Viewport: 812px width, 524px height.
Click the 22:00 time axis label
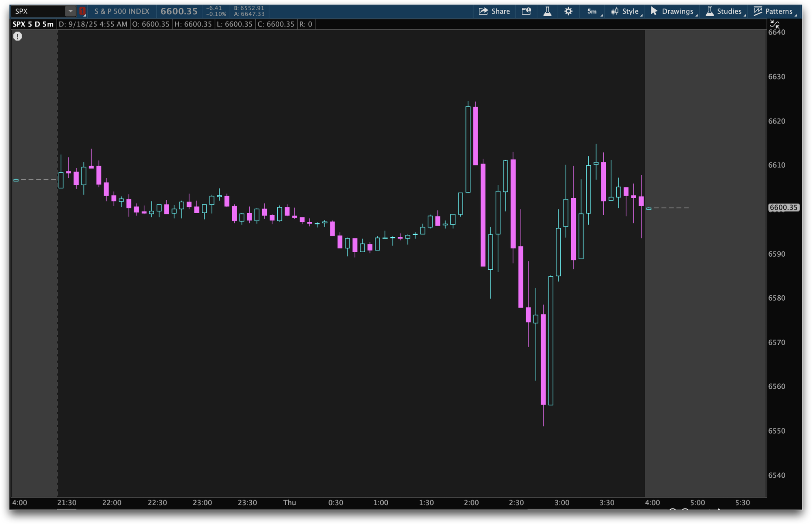[x=112, y=502]
